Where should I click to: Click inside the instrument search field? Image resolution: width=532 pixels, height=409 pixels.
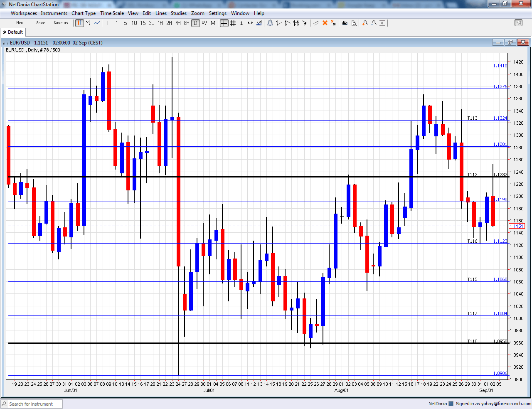pos(33,404)
